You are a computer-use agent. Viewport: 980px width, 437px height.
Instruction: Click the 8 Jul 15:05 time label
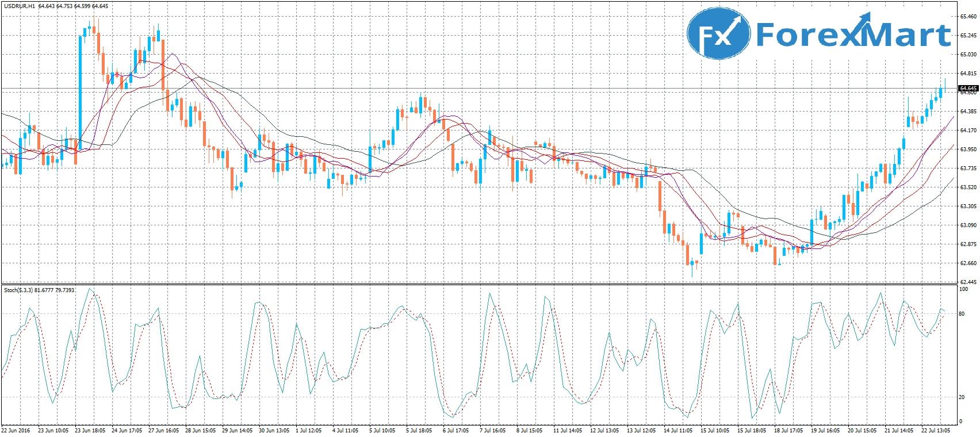click(530, 430)
